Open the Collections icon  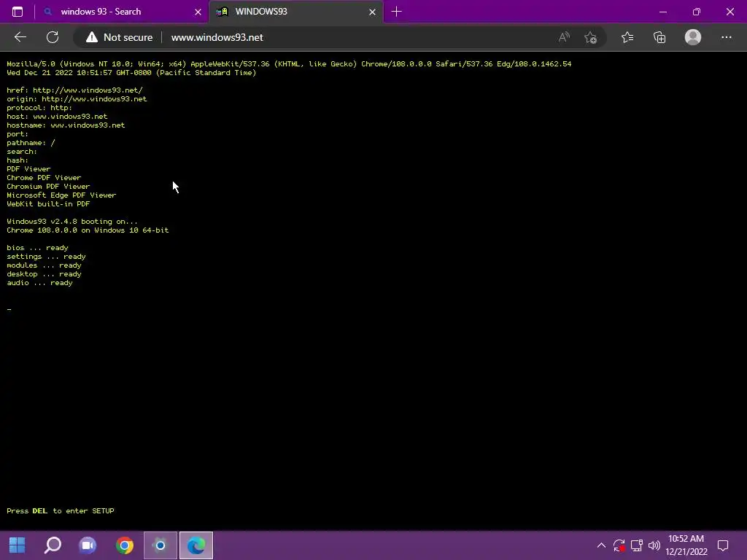(659, 37)
